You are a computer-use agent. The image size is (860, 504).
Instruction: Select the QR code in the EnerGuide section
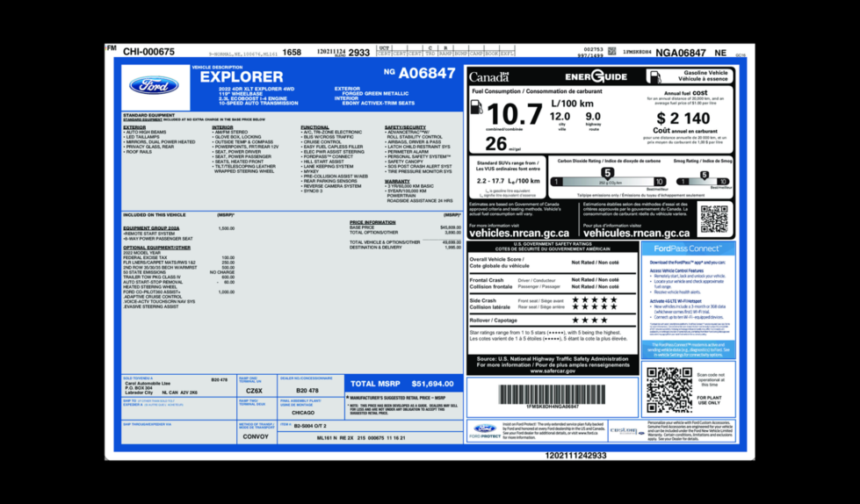(x=715, y=219)
